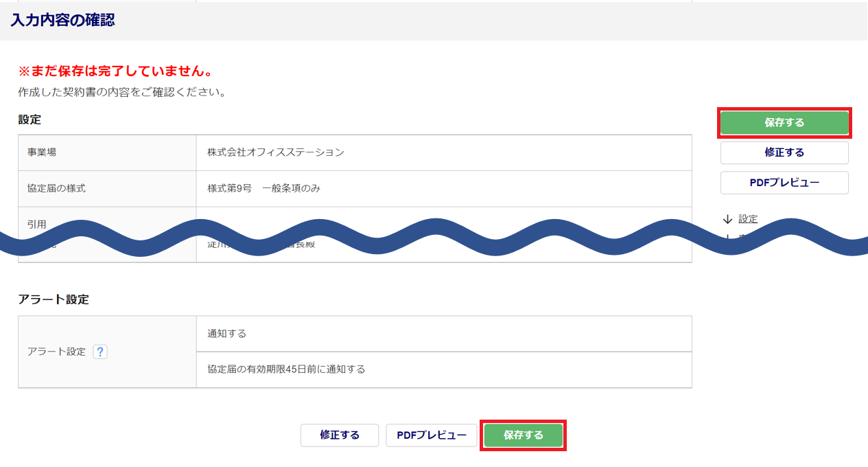Click the 様式第9号 一般条項のみ value

click(x=263, y=188)
